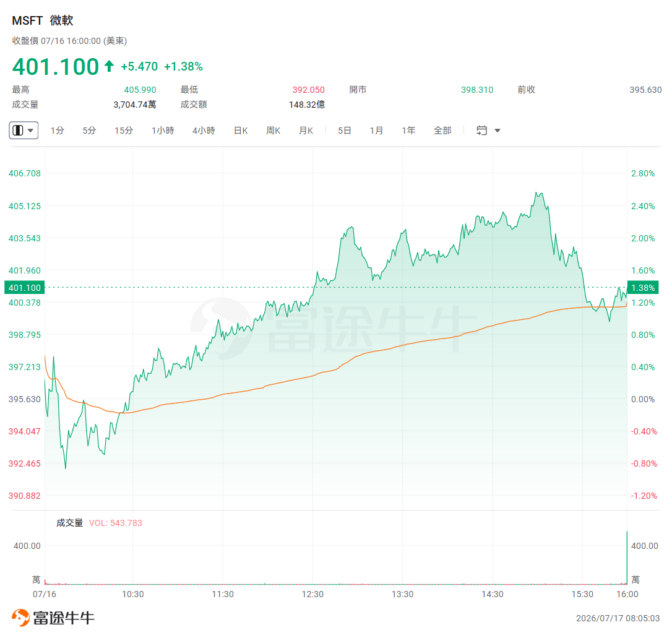This screenshot has width=672, height=638.
Task: Click the 最高 value 405.990
Action: pos(140,90)
